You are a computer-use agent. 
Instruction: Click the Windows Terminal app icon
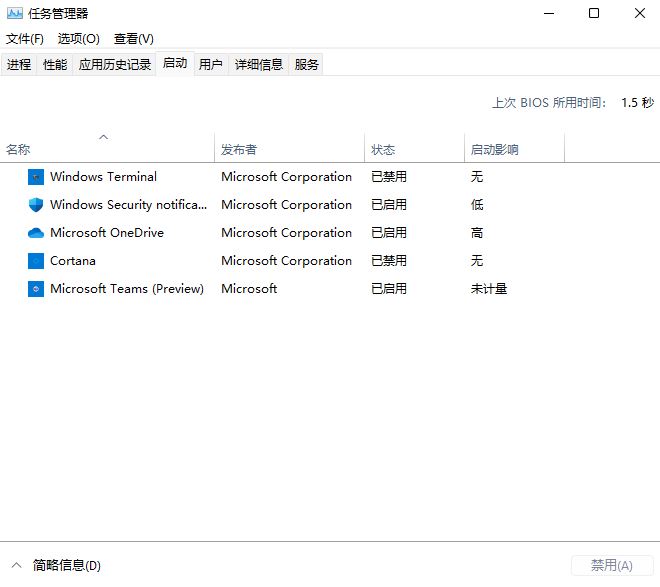36,177
